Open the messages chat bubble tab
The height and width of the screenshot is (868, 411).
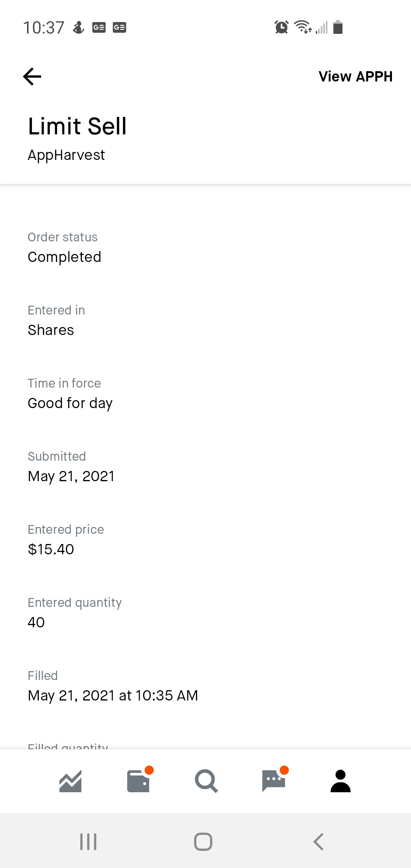click(x=274, y=781)
